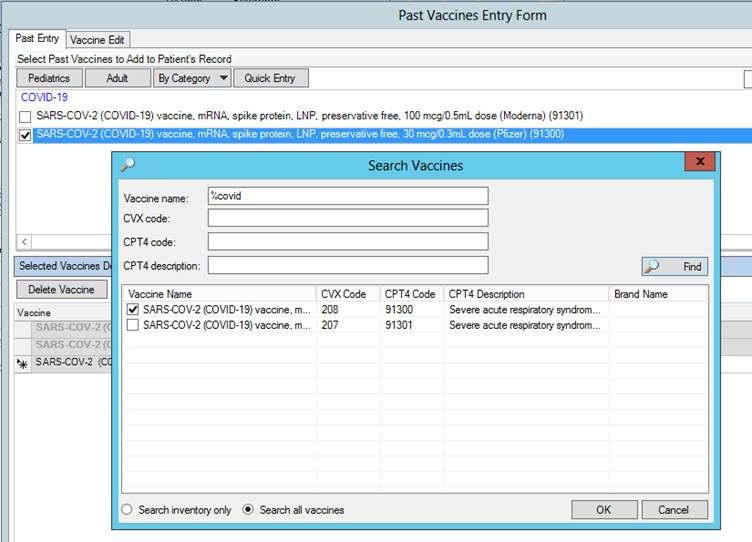Click the magnifier icon in Search Vaccines title
The height and width of the screenshot is (542, 752).
128,165
